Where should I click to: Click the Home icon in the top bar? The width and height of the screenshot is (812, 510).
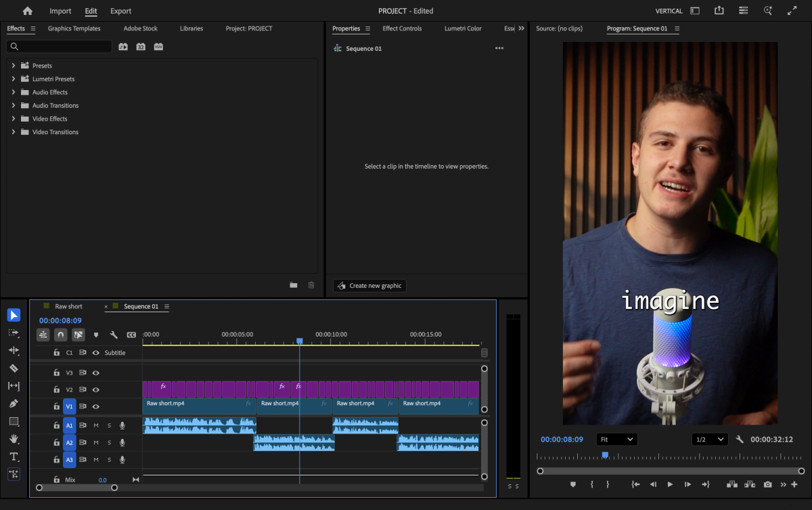pos(27,11)
